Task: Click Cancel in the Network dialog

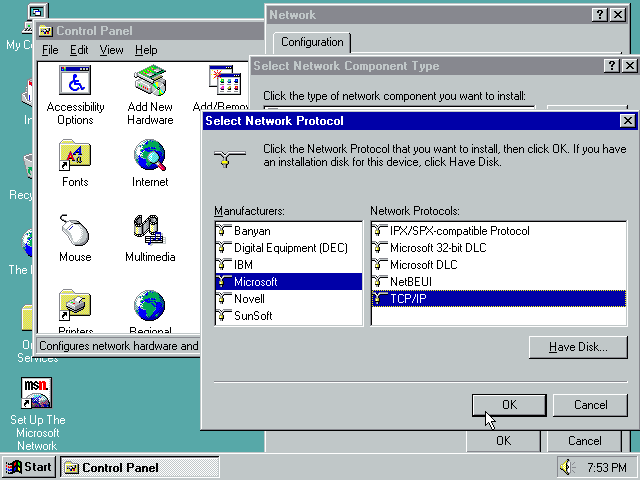Action: [x=584, y=441]
